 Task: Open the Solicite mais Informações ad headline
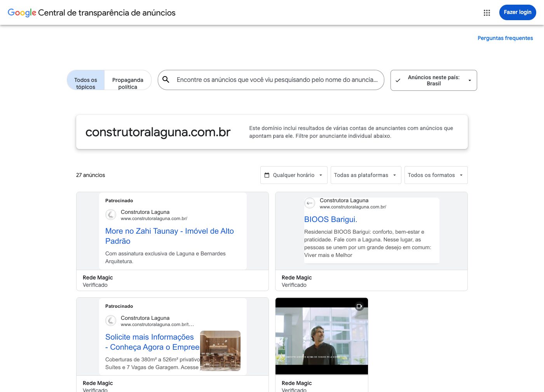point(152,342)
